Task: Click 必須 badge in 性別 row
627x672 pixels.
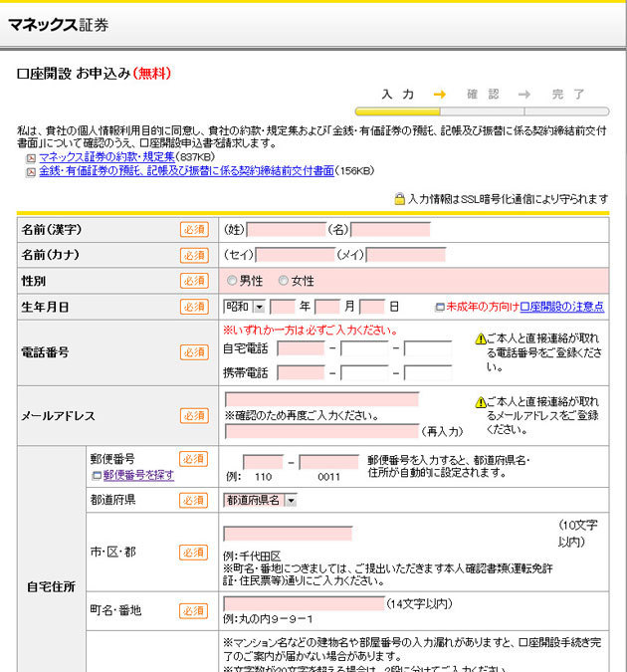Action: tap(194, 281)
